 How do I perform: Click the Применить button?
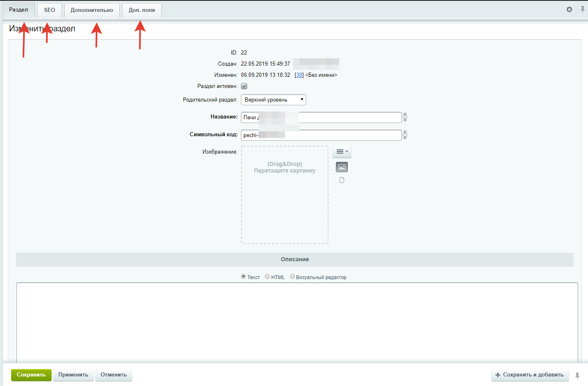tap(73, 375)
